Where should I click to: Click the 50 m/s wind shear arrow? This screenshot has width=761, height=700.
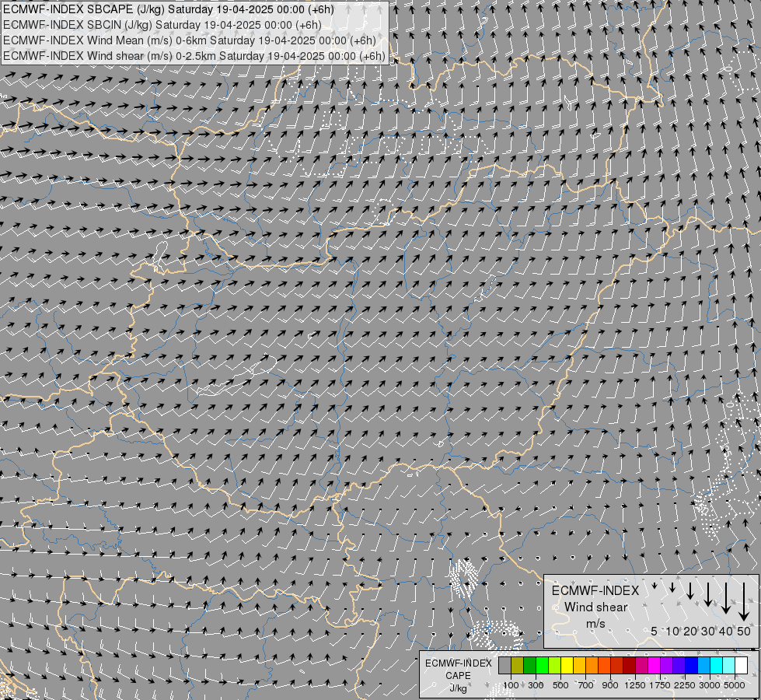pyautogui.click(x=744, y=602)
